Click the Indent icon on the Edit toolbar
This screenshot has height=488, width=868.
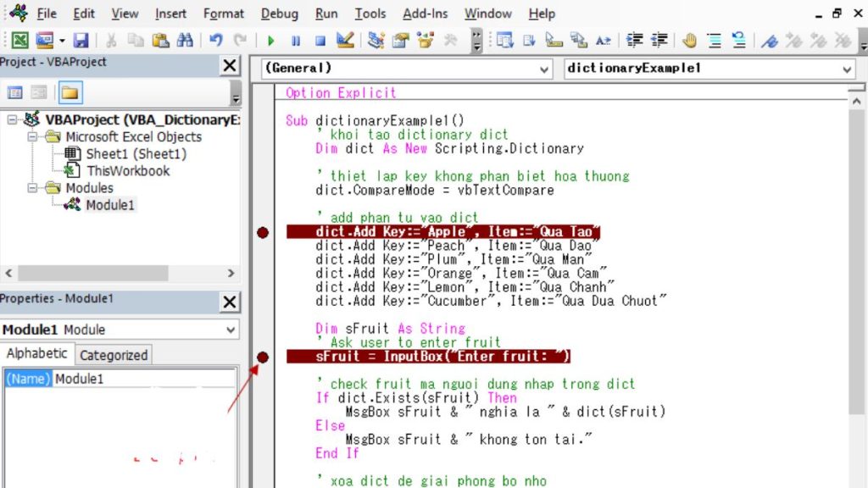point(633,39)
